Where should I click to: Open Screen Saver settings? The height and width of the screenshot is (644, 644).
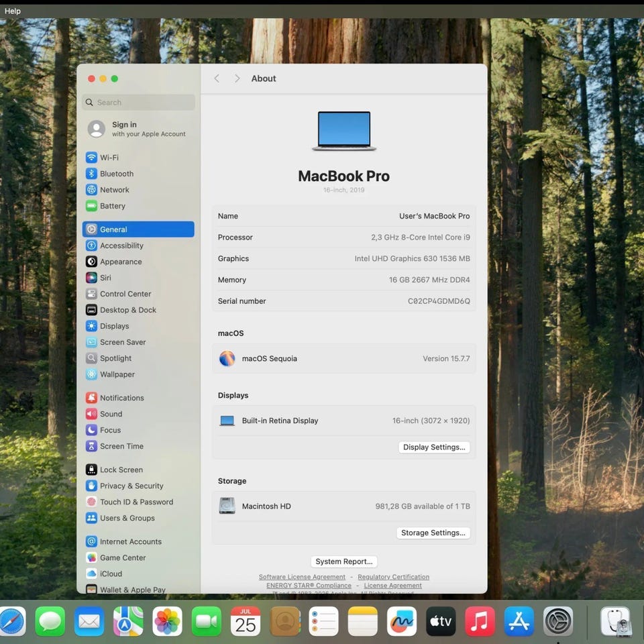click(x=138, y=342)
